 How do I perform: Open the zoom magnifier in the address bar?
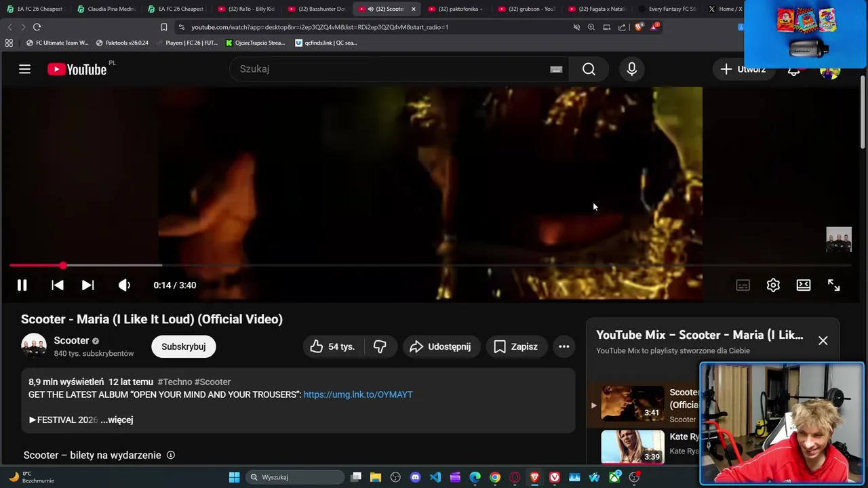click(591, 27)
